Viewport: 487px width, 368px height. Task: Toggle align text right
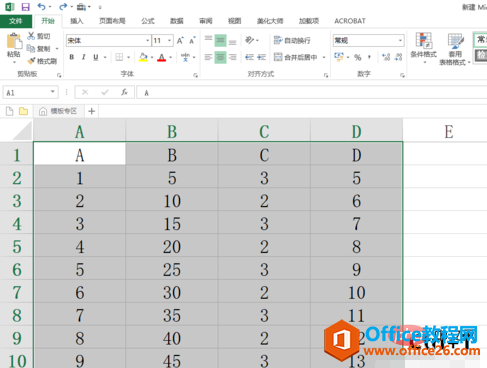(233, 57)
